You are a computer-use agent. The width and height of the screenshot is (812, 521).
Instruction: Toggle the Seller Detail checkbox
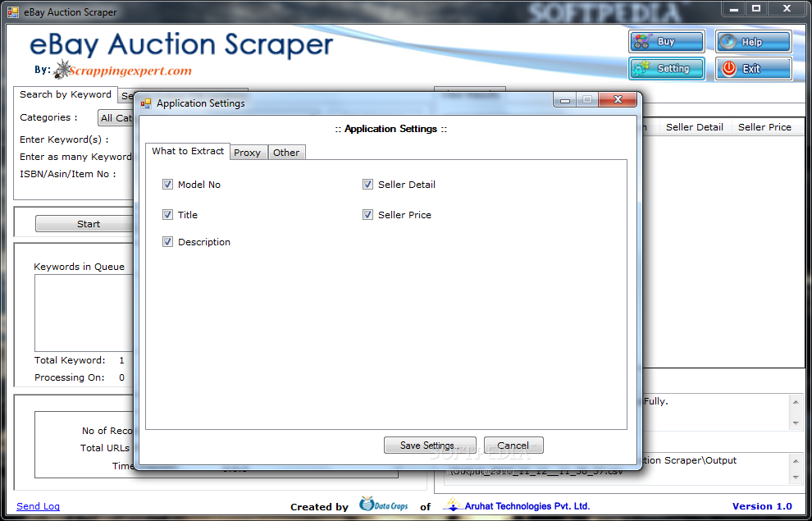pyautogui.click(x=367, y=185)
